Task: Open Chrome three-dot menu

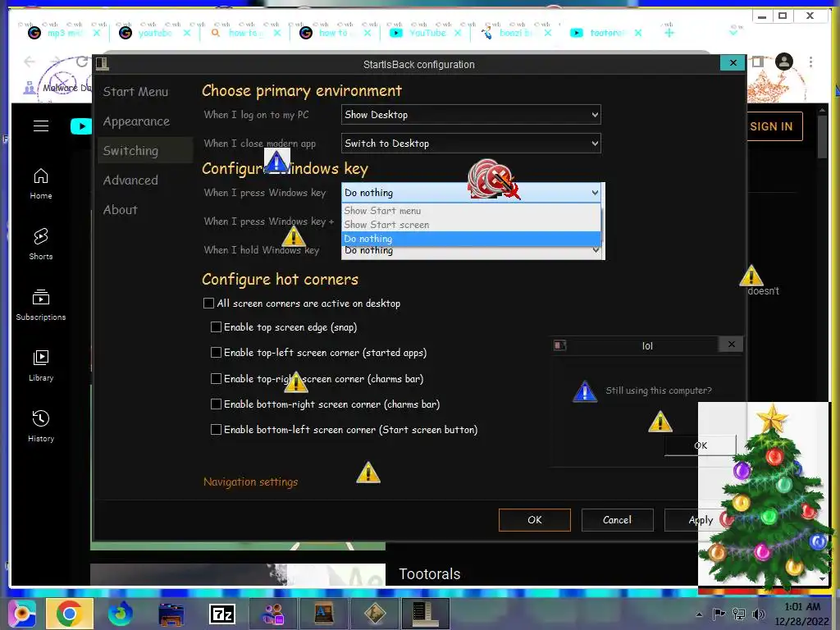Action: pyautogui.click(x=810, y=62)
